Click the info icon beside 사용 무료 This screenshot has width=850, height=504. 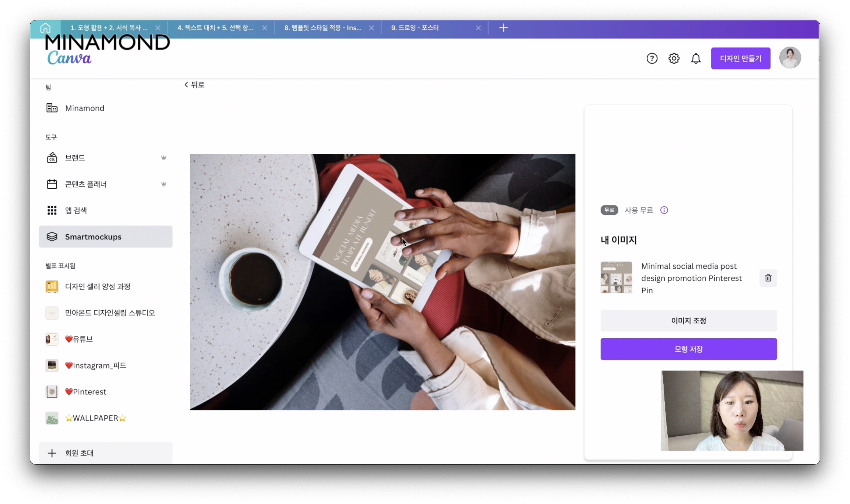click(x=664, y=210)
